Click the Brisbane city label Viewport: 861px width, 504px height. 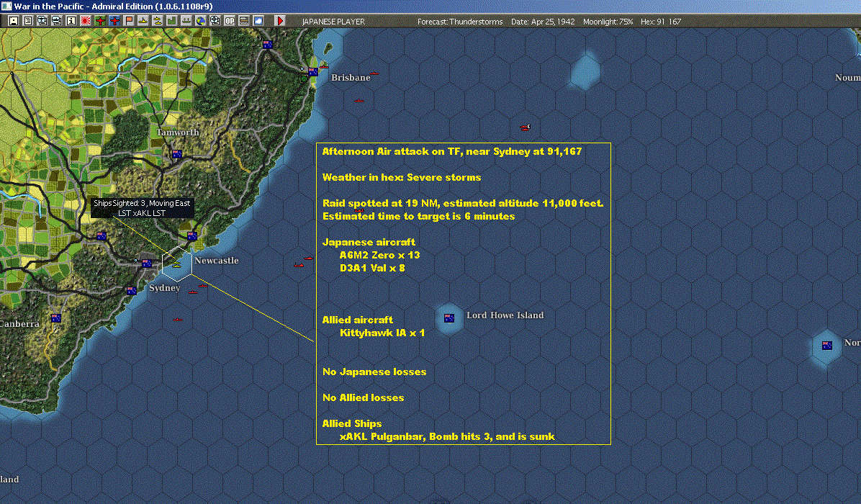pyautogui.click(x=351, y=78)
